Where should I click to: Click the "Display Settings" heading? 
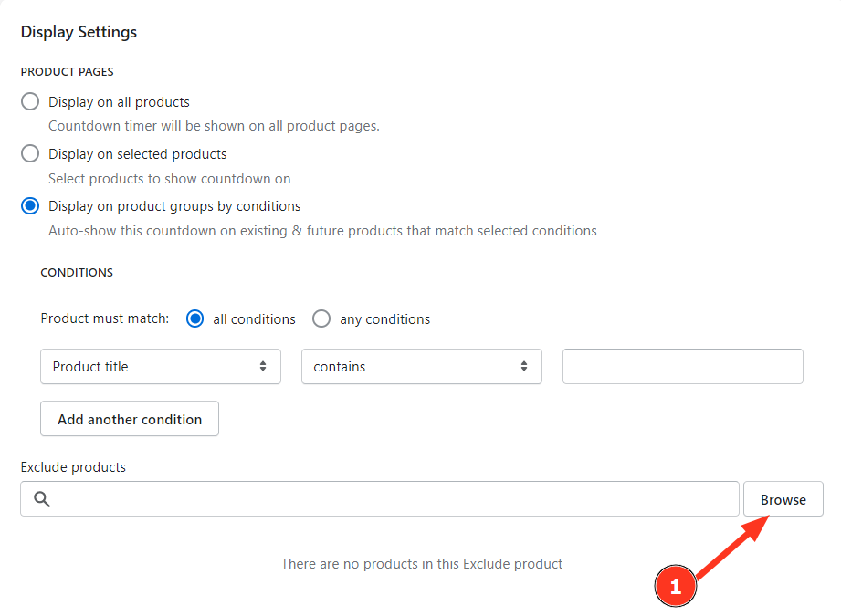pos(79,32)
